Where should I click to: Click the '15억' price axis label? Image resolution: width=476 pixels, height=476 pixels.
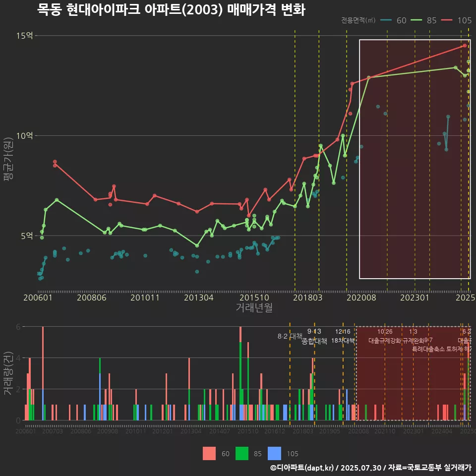(x=25, y=36)
